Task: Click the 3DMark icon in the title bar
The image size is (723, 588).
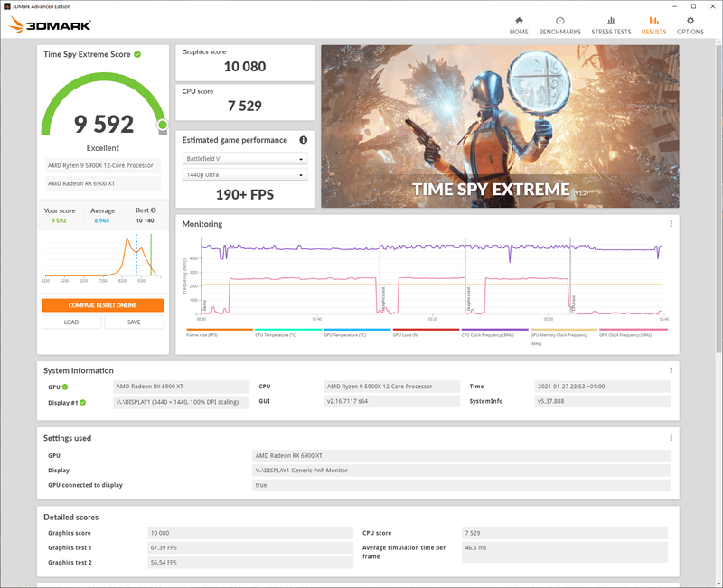Action: pos(6,6)
